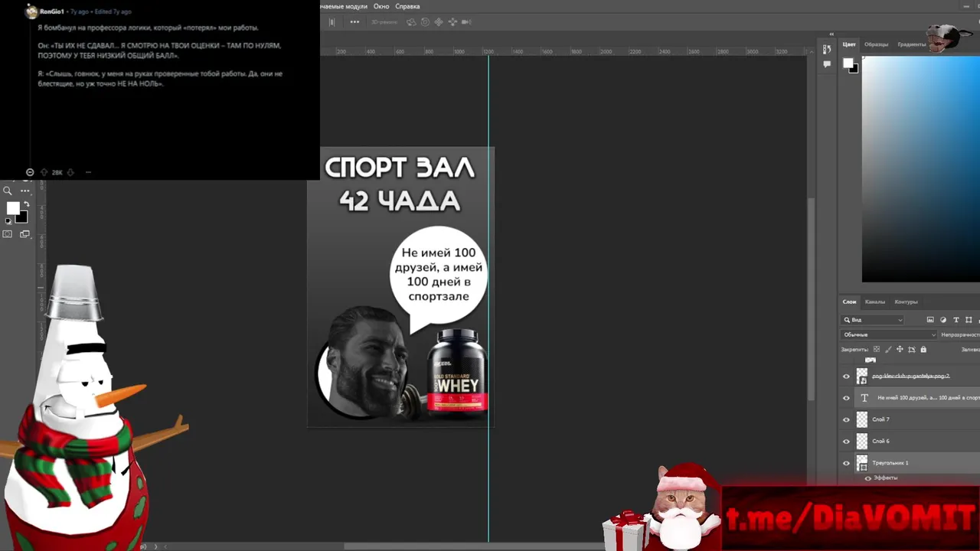Viewport: 980px width, 551px height.
Task: Click the foreground white swatch in Color panel
Action: [848, 63]
